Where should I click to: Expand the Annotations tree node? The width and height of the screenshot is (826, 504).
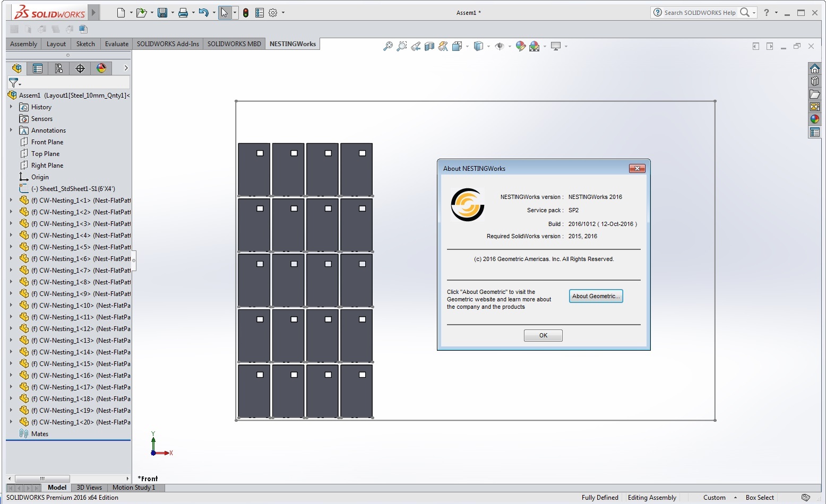click(x=11, y=130)
